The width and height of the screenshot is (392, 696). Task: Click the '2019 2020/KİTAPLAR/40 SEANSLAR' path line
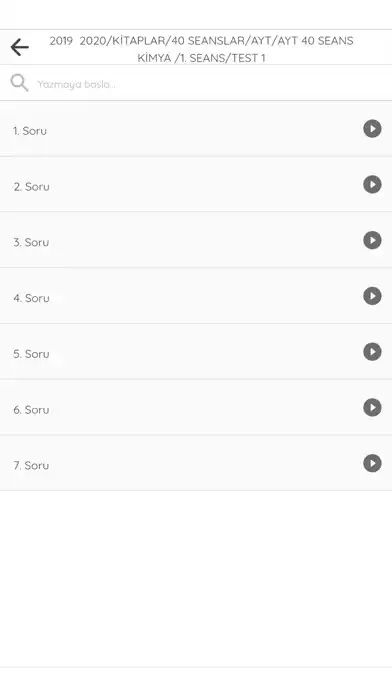coord(201,41)
